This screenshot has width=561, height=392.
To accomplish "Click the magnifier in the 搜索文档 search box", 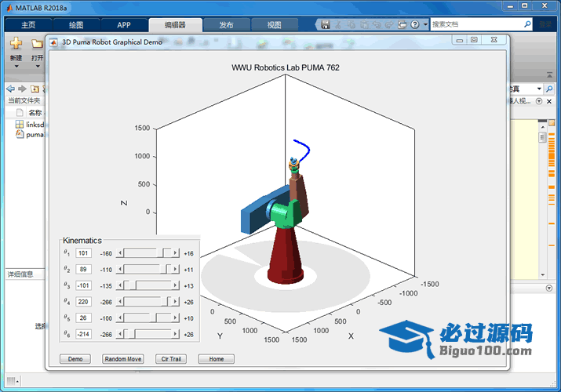I will (527, 24).
